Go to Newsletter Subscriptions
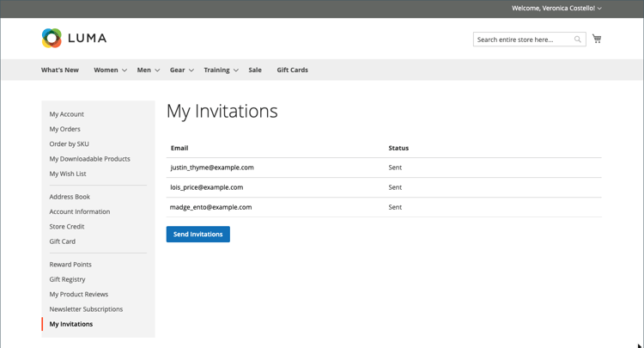Screen dimensions: 644x348 (x=86, y=309)
